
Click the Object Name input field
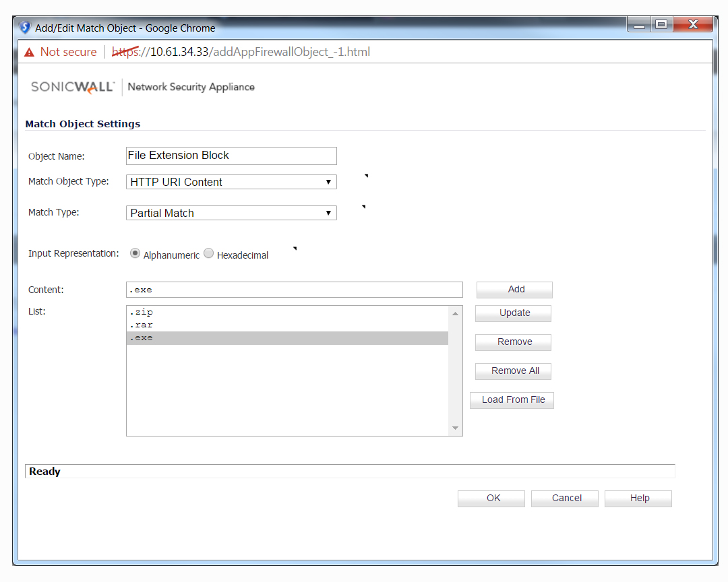(x=231, y=156)
